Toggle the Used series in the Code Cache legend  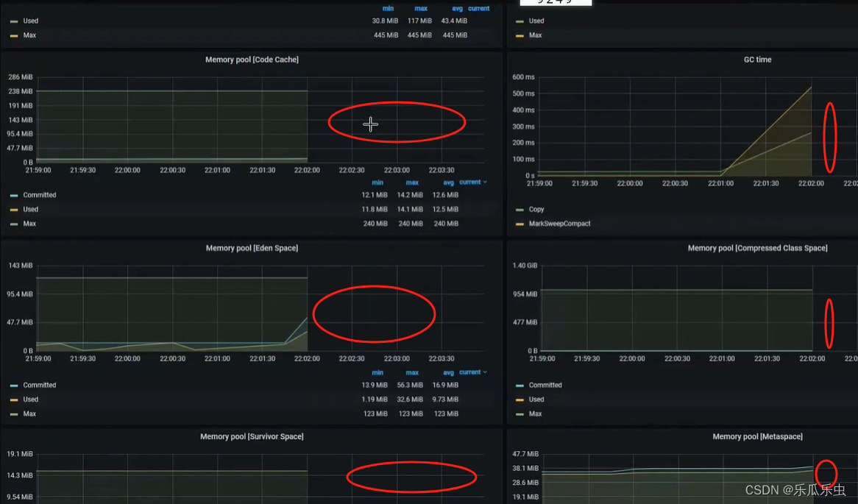click(31, 209)
